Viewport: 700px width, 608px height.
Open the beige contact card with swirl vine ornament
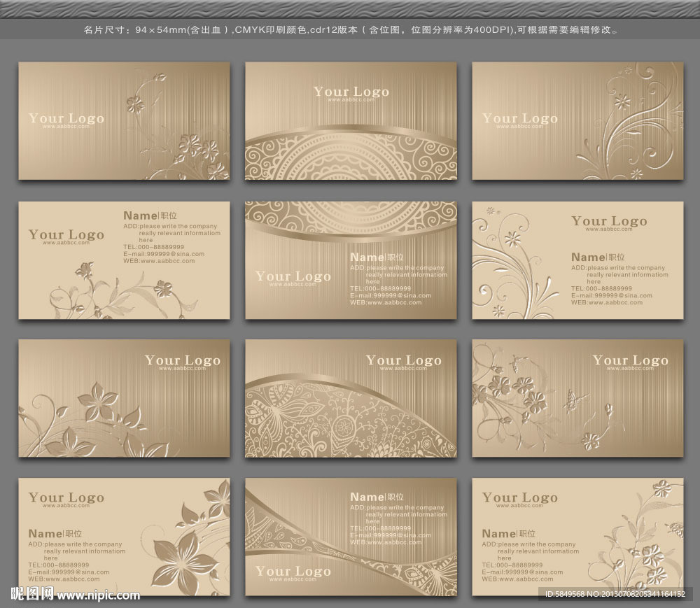[x=577, y=260]
